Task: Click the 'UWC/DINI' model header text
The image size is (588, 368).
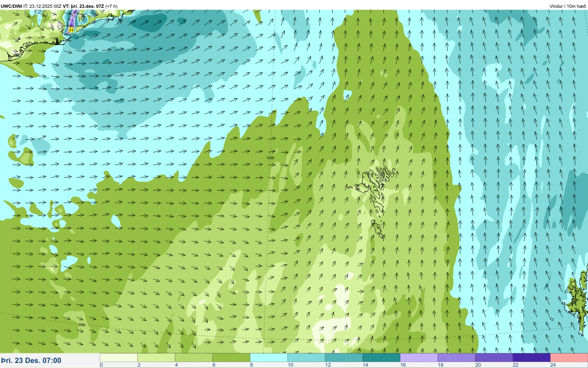Action: coord(11,6)
